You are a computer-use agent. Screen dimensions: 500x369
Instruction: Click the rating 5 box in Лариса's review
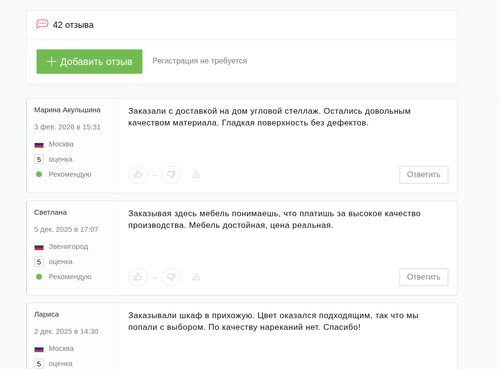[39, 364]
